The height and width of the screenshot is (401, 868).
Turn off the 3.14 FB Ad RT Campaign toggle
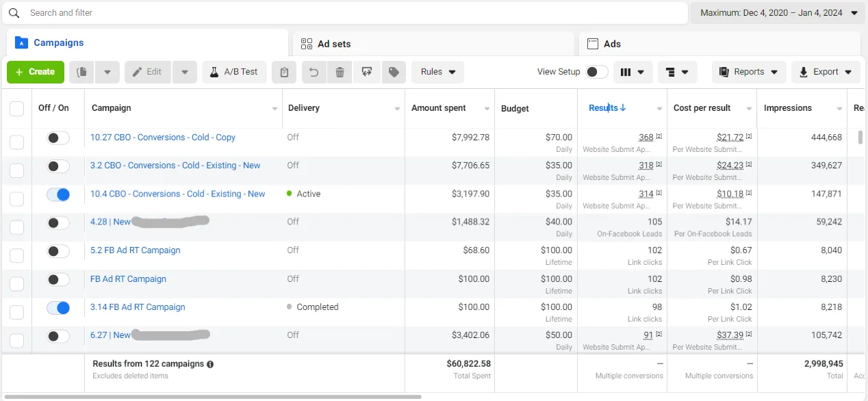[58, 307]
